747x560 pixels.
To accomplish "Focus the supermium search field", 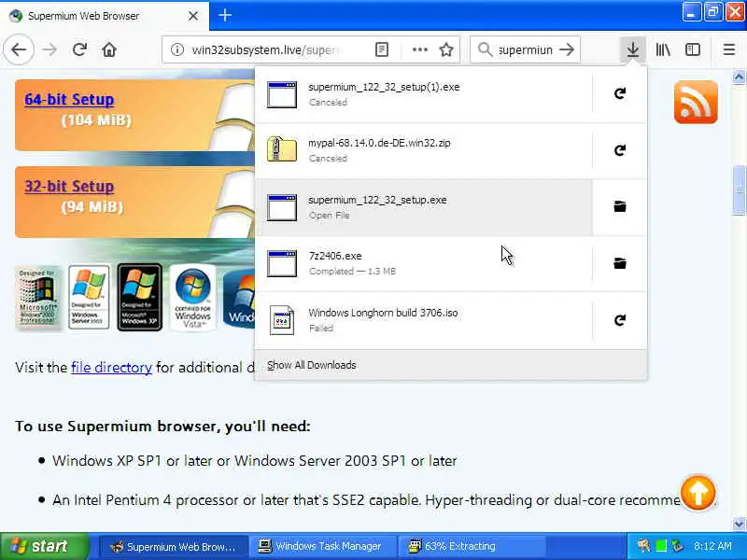I will (x=525, y=49).
